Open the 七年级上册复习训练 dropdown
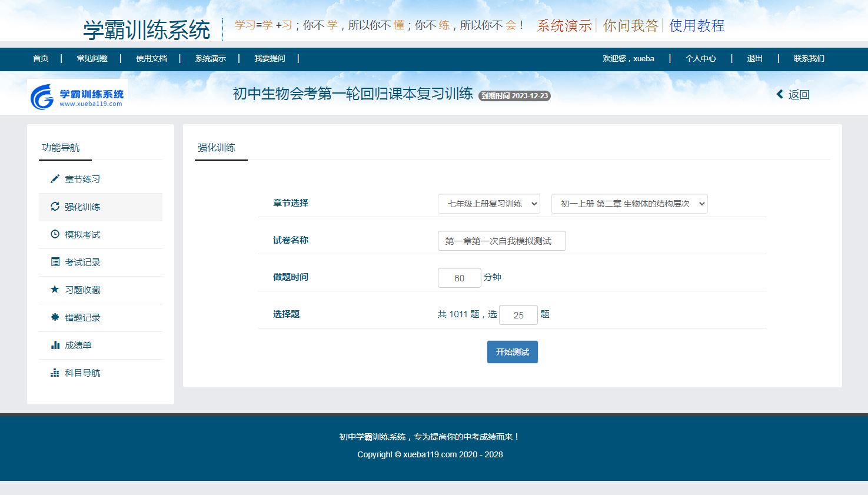The height and width of the screenshot is (495, 868). tap(488, 204)
